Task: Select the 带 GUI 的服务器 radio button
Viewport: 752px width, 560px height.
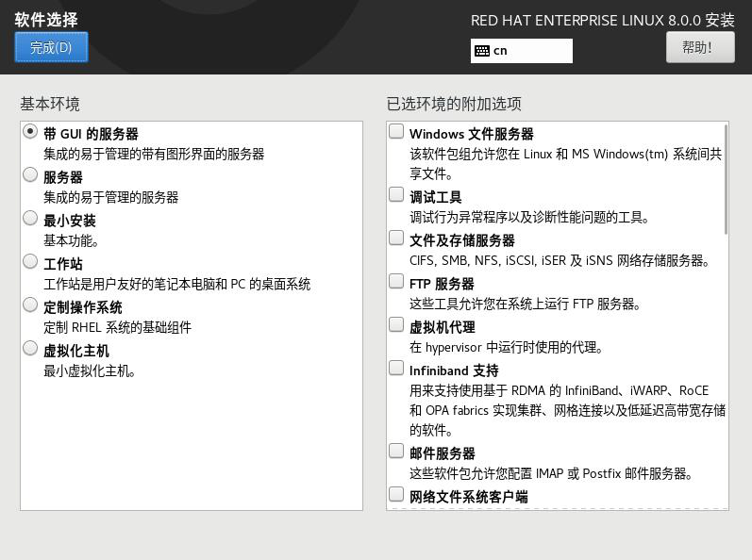Action: click(30, 131)
